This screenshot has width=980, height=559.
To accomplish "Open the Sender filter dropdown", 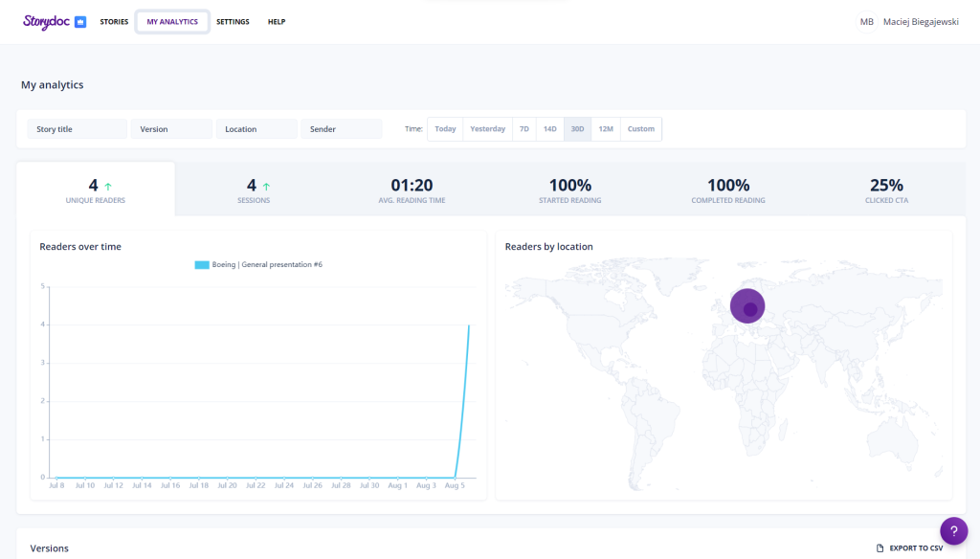I will coord(341,129).
